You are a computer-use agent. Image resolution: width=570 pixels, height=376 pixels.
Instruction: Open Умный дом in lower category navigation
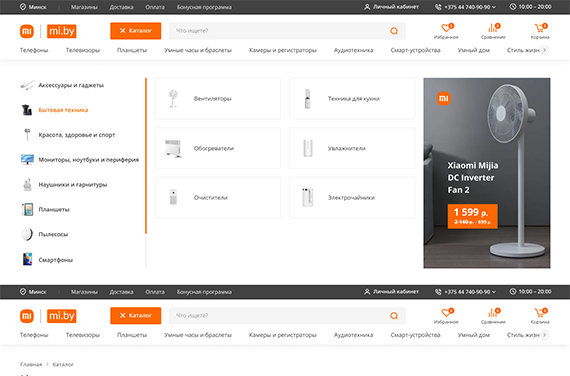(x=473, y=335)
